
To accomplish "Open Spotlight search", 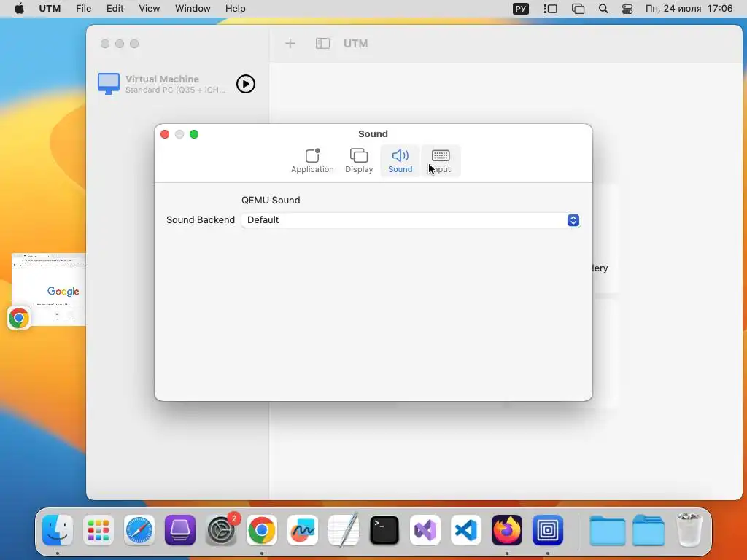I will (x=603, y=9).
